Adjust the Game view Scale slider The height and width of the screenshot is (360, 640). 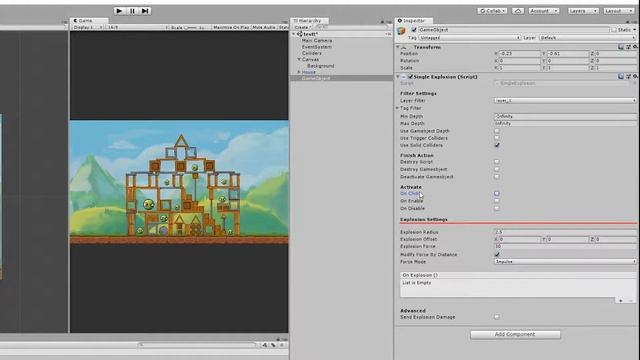coord(191,27)
